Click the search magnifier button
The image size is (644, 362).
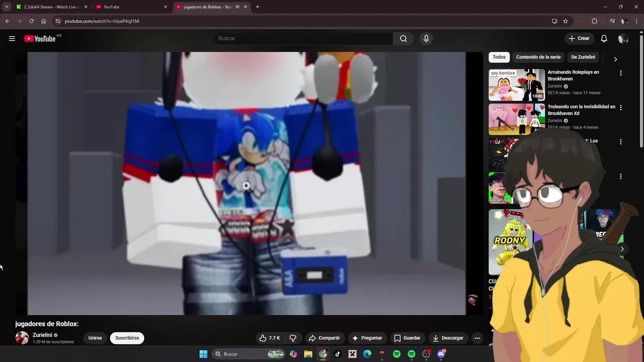404,39
